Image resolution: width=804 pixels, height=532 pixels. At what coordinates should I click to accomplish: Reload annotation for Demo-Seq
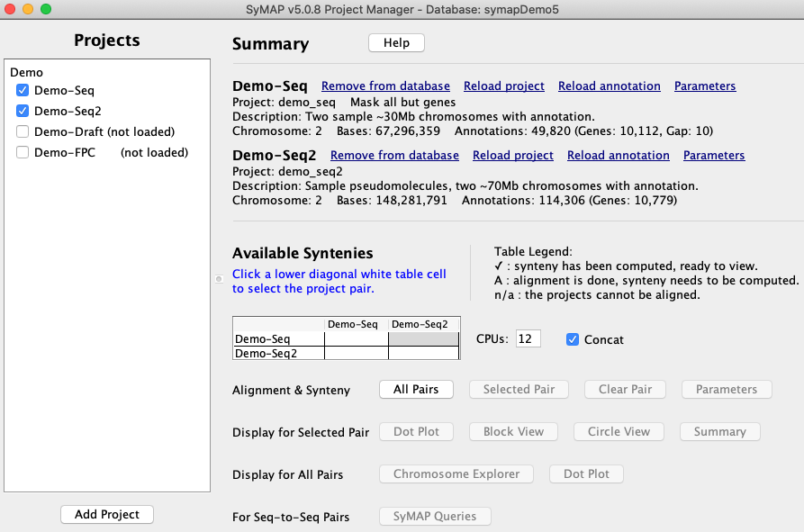coord(610,86)
